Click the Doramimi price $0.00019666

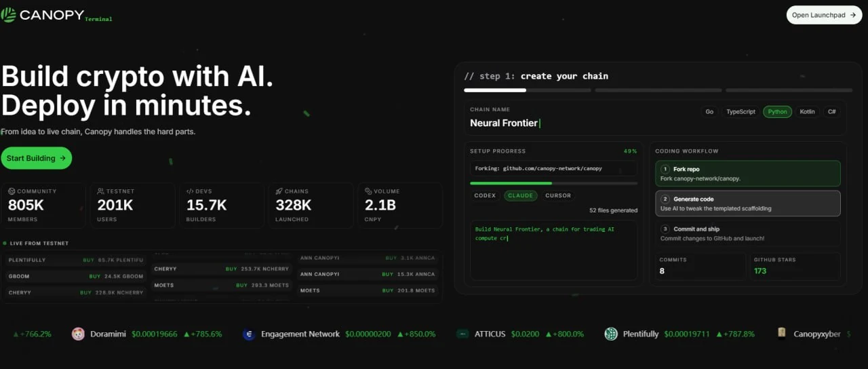(155, 334)
